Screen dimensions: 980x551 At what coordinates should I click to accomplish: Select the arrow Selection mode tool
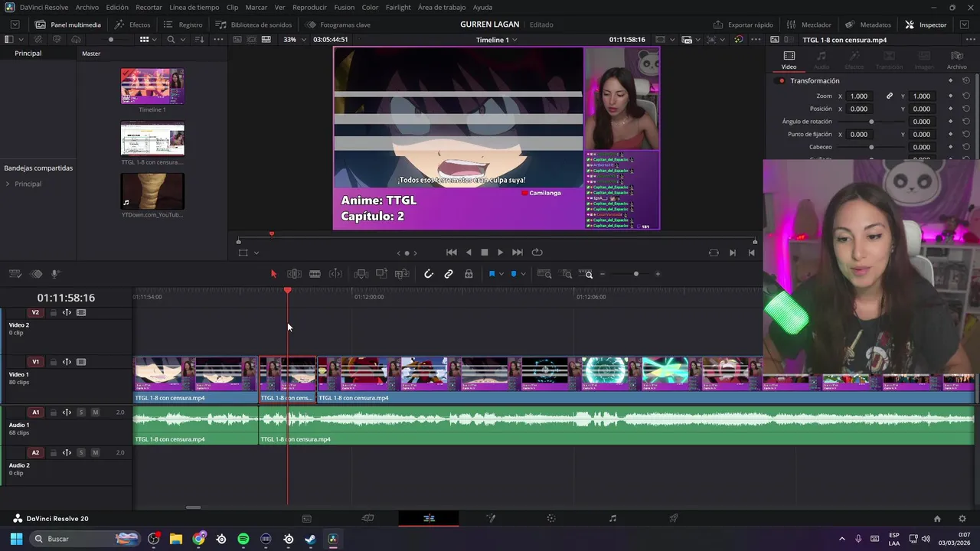click(273, 274)
